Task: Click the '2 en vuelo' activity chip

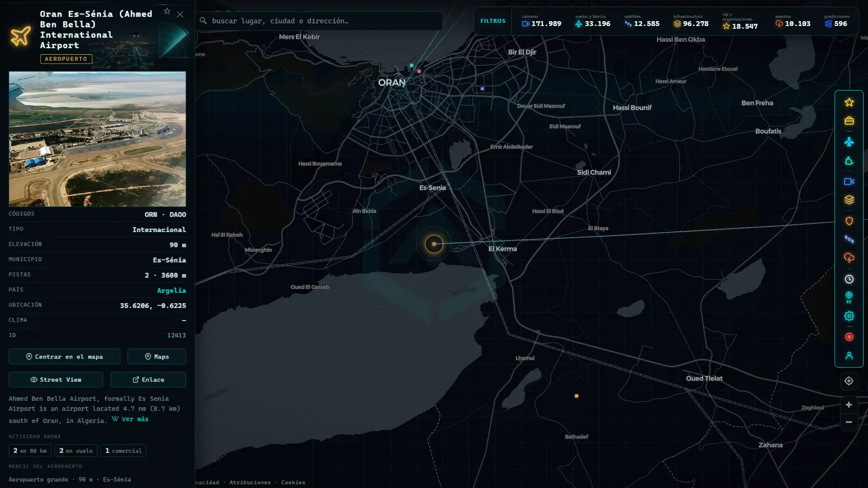Action: (x=76, y=451)
